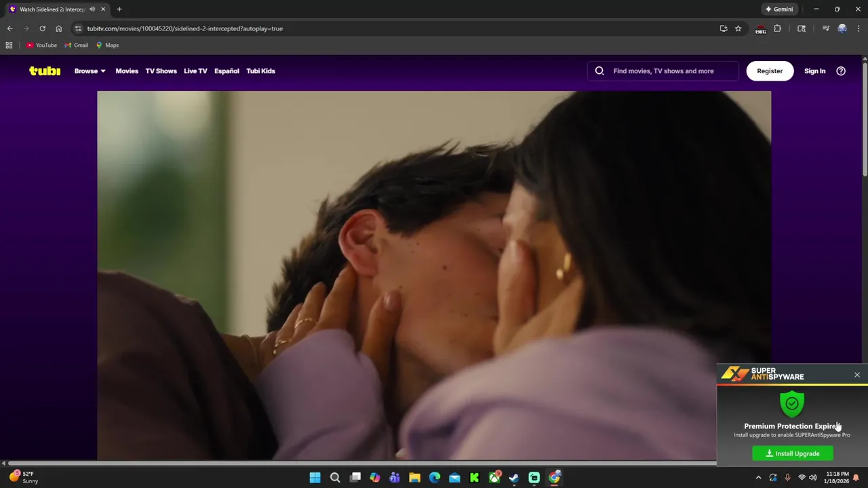Screen dimensions: 868x488
Task: Open the Maps bookmark
Action: click(x=107, y=45)
